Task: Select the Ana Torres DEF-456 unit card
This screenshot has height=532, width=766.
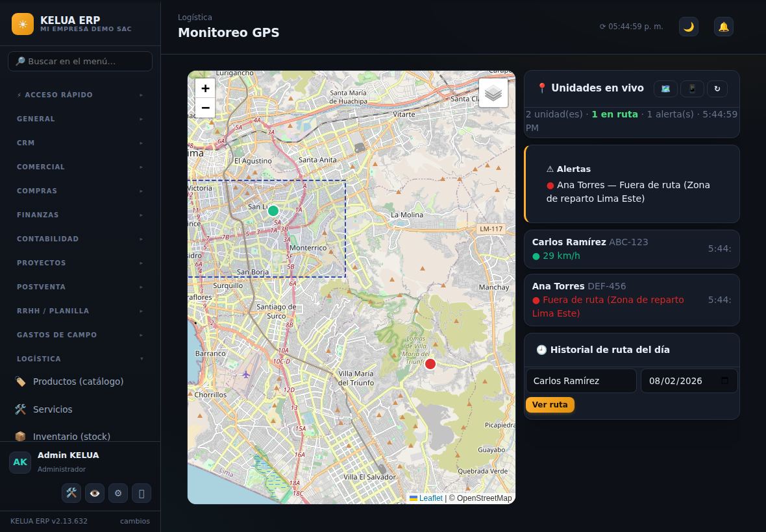Action: [632, 300]
